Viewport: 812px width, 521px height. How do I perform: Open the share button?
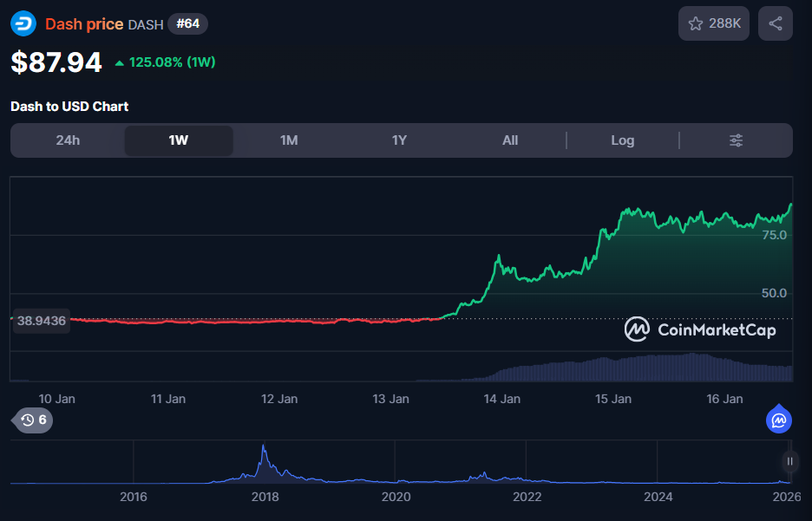[x=776, y=23]
